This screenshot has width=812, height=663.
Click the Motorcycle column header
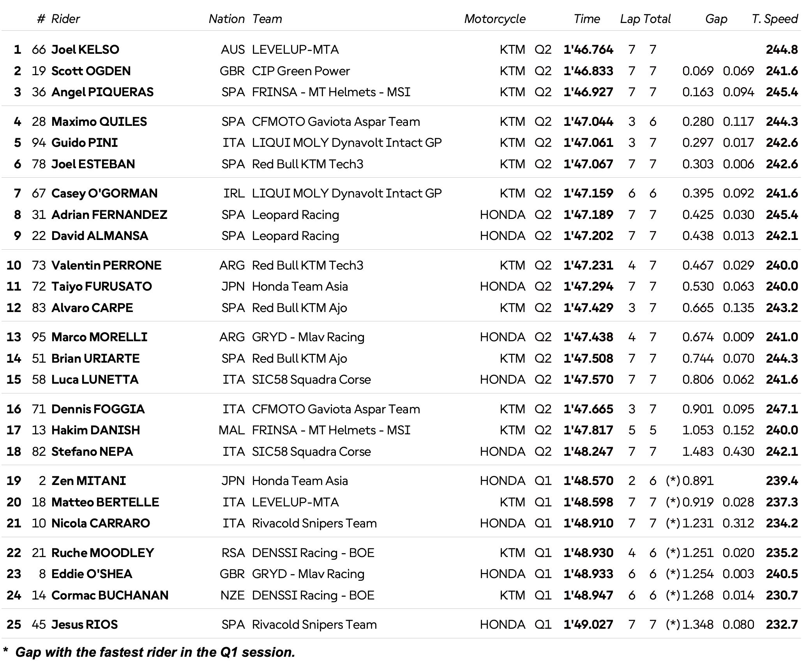(x=494, y=19)
